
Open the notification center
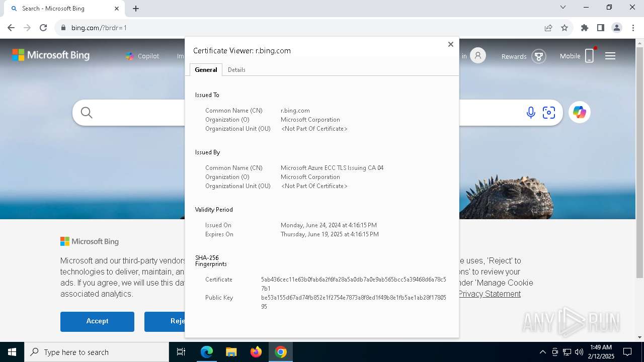627,352
